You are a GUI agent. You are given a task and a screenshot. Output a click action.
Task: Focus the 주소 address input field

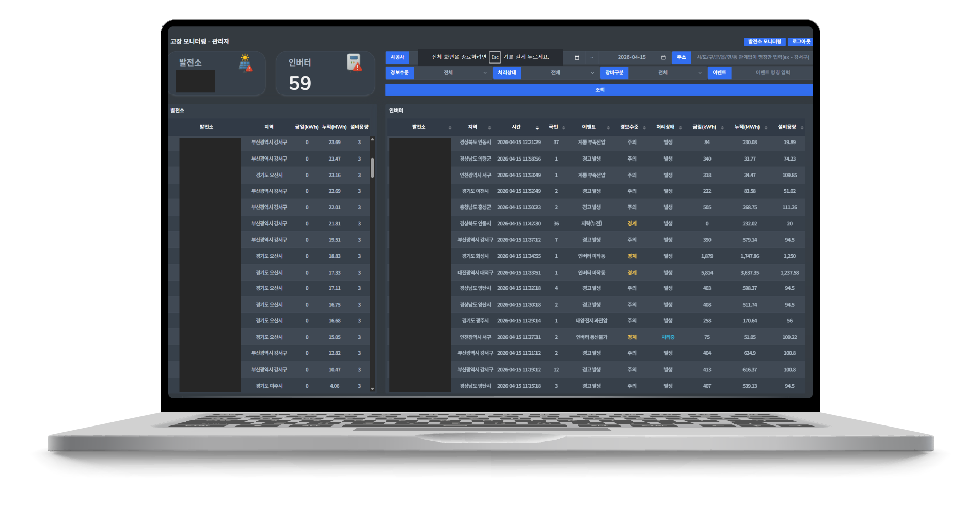[x=752, y=57]
